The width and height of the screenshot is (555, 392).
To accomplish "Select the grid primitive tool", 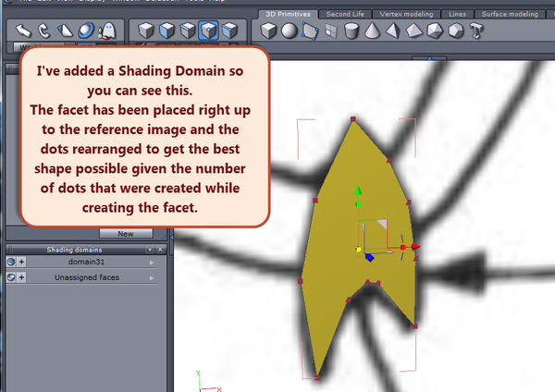I will tap(331, 31).
